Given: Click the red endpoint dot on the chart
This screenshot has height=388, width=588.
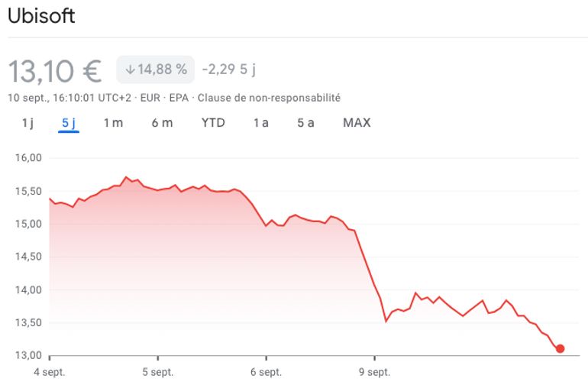Looking at the screenshot, I should [x=560, y=348].
